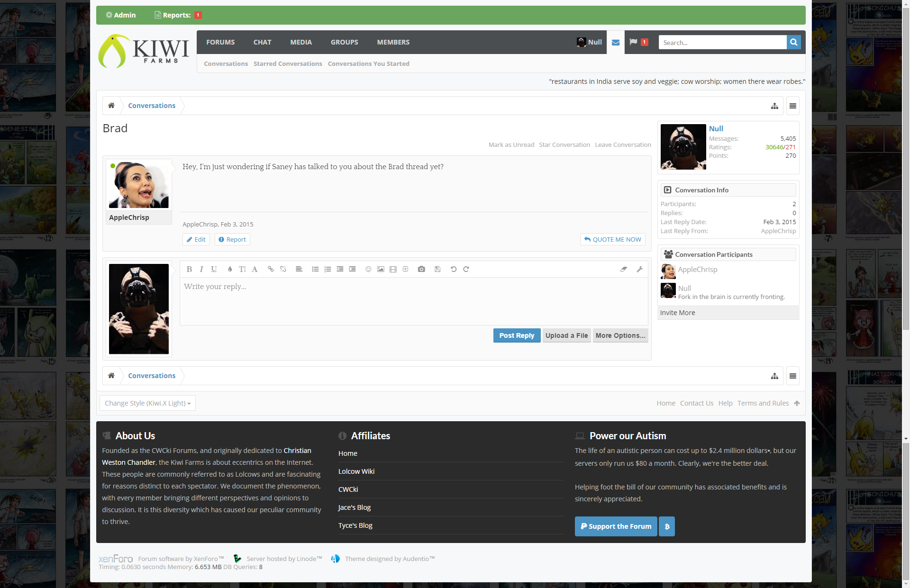
Task: Toggle BB code mode wrench icon
Action: 640,269
